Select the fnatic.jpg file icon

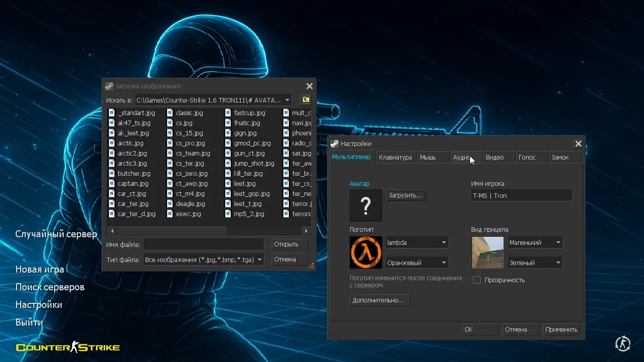[228, 123]
